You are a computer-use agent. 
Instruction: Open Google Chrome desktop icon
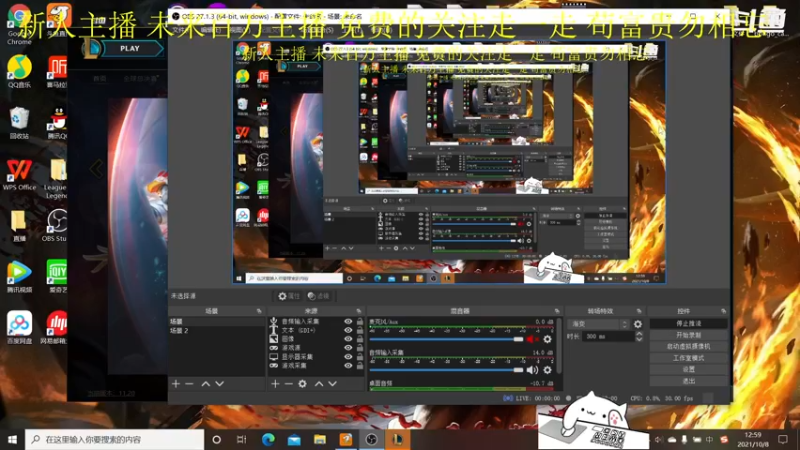click(19, 26)
